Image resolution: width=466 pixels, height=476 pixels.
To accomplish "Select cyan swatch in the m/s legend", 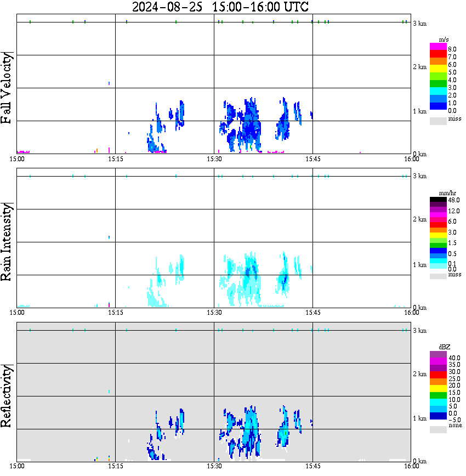I will click(x=438, y=91).
